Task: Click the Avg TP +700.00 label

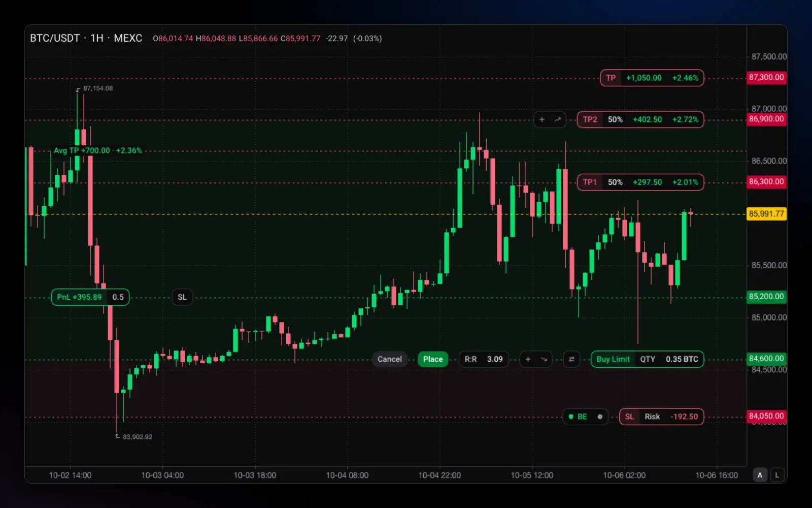Action: click(98, 151)
